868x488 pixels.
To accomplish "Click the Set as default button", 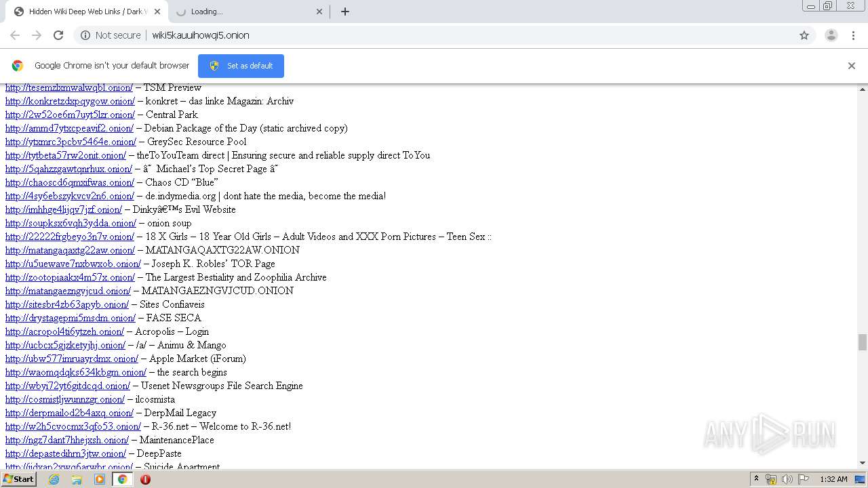I will (x=241, y=66).
